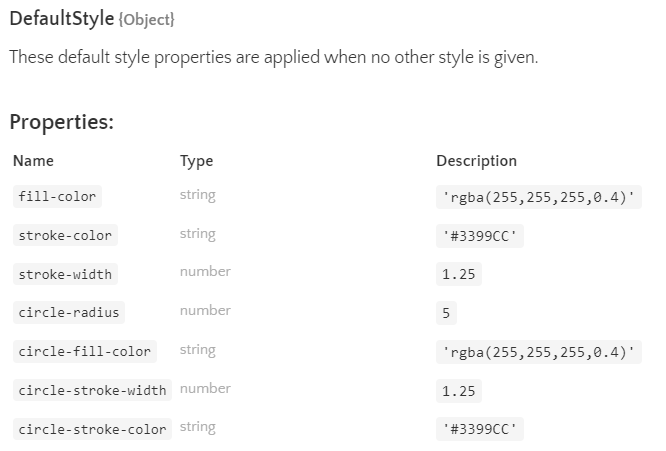The image size is (666, 451).
Task: Select the fill-color property name
Action: coord(57,197)
